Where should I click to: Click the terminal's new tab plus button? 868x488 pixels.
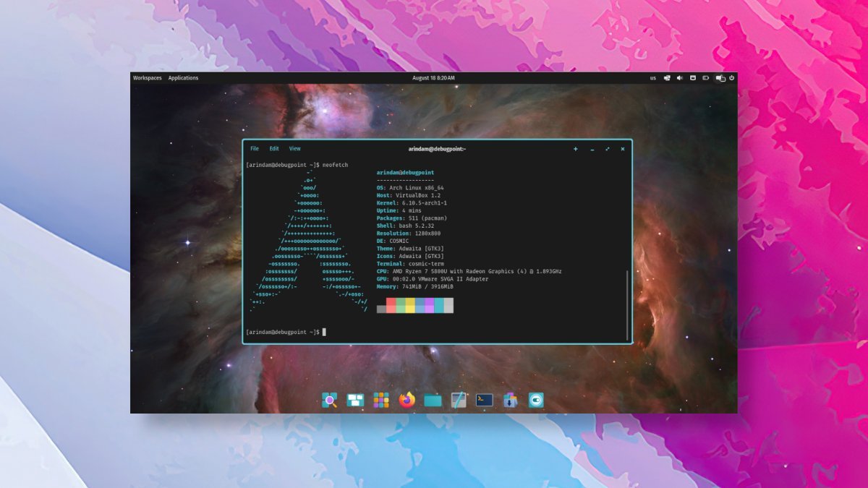tap(576, 149)
